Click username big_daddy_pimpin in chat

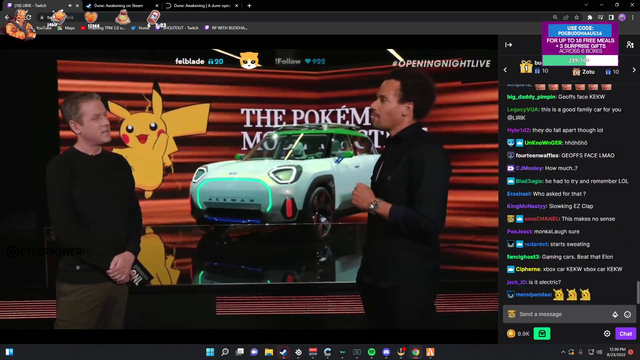tap(531, 97)
